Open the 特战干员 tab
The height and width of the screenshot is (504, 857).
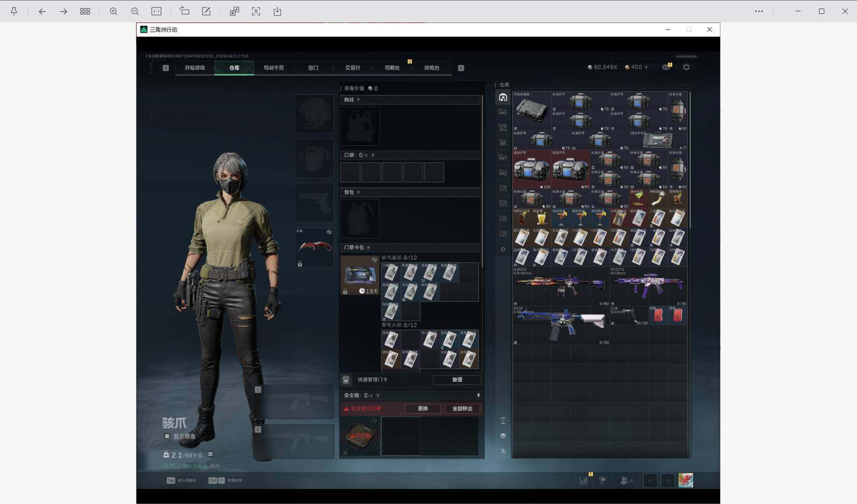tap(273, 68)
